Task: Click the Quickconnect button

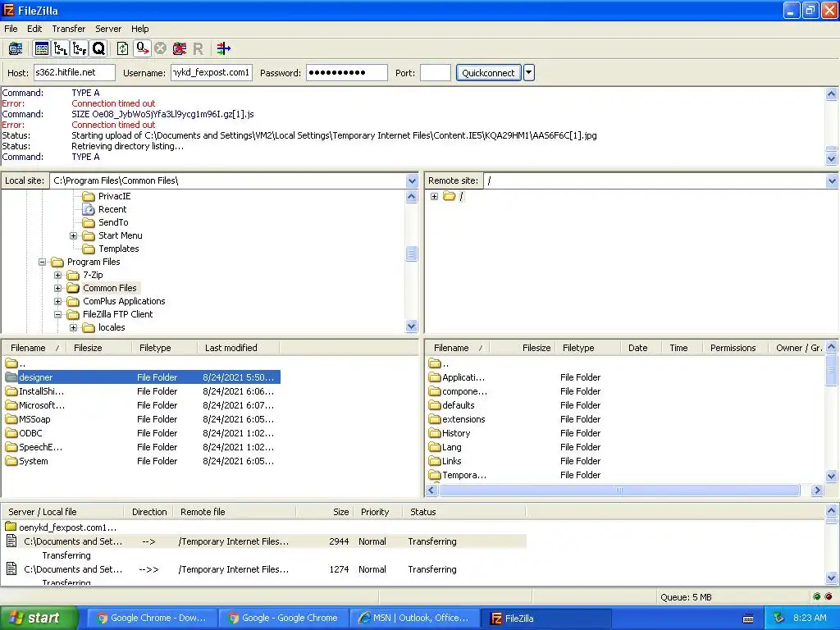Action: coord(488,73)
